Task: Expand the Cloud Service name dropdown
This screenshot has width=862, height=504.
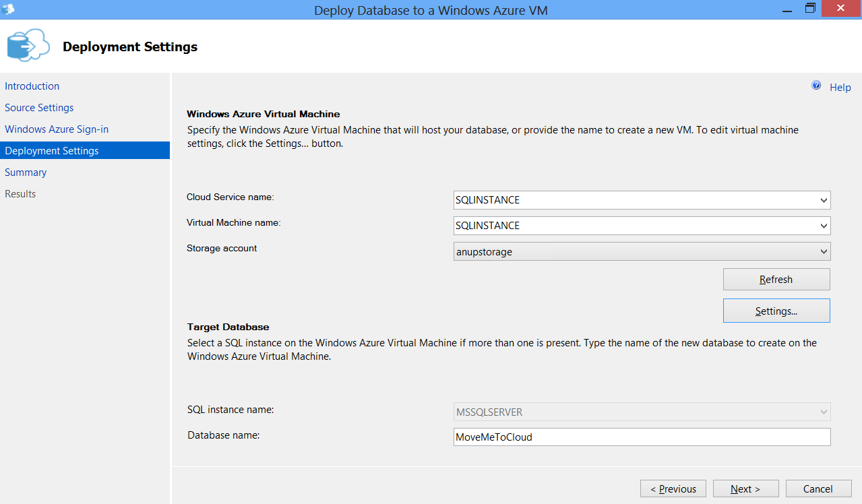Action: pos(823,200)
